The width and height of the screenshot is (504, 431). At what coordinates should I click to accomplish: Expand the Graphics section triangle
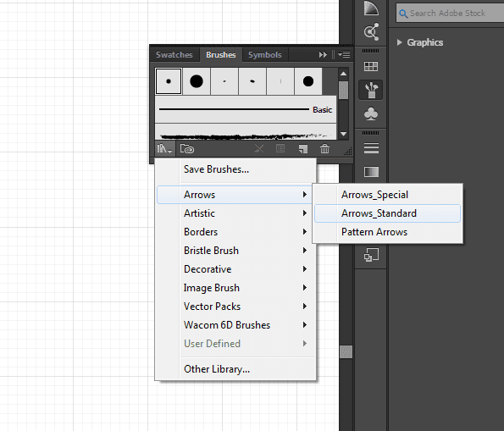coord(400,42)
